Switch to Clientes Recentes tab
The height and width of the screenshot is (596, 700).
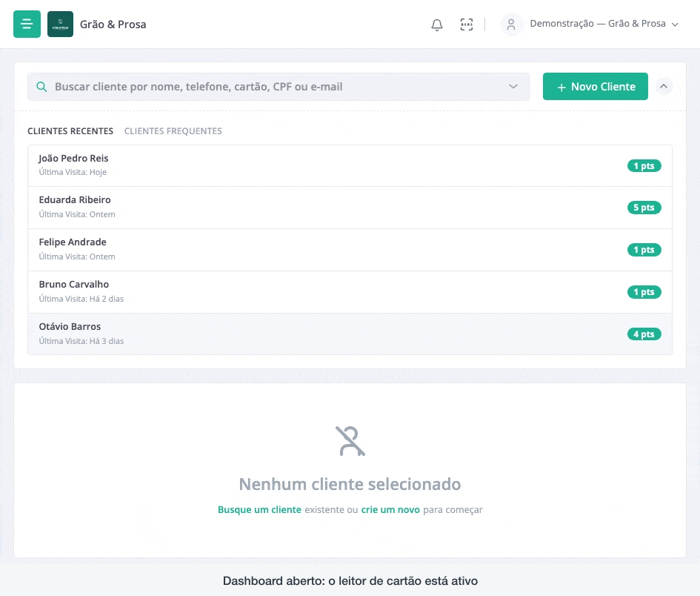70,131
